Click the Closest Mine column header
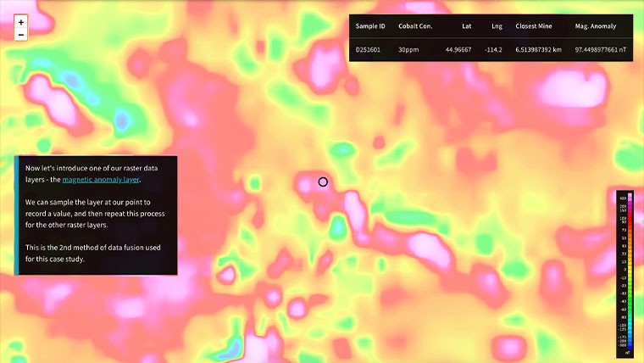This screenshot has height=363, width=644. (534, 26)
